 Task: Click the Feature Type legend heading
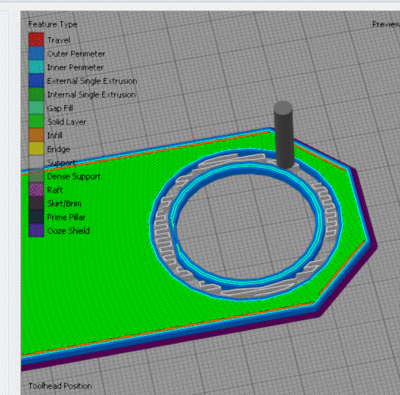(x=53, y=24)
